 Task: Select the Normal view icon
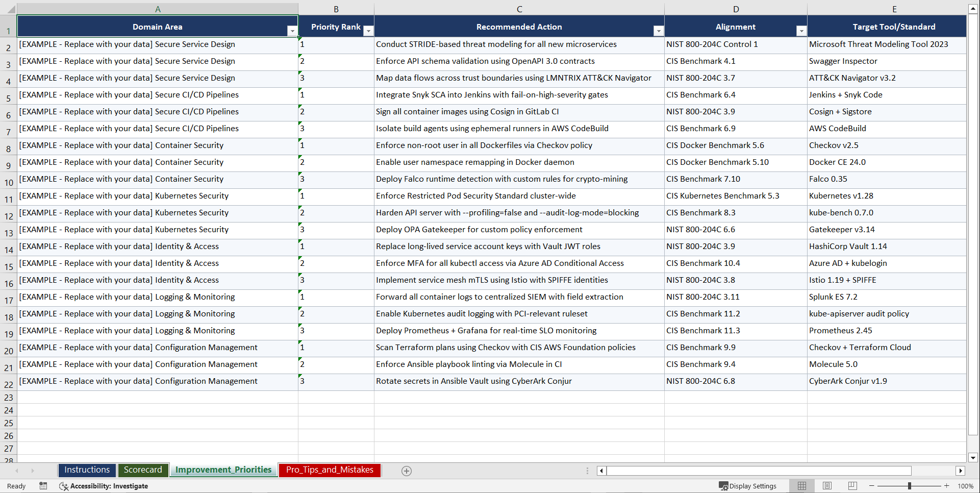(801, 486)
